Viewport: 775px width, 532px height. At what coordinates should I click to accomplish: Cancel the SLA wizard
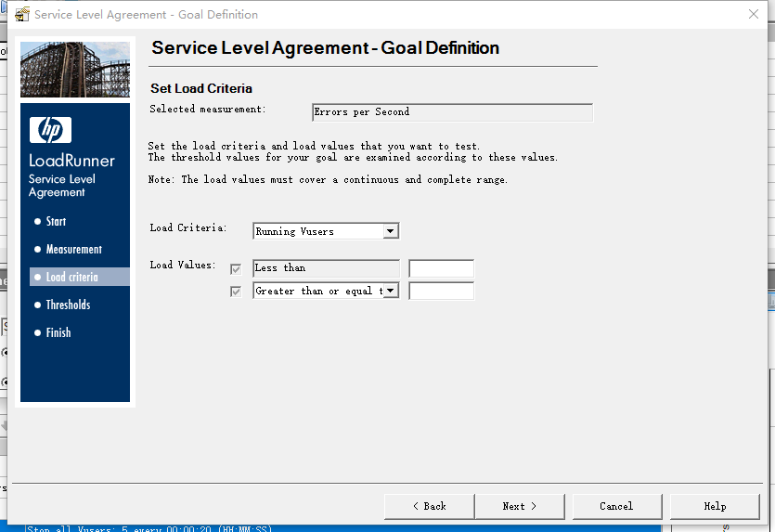point(617,506)
